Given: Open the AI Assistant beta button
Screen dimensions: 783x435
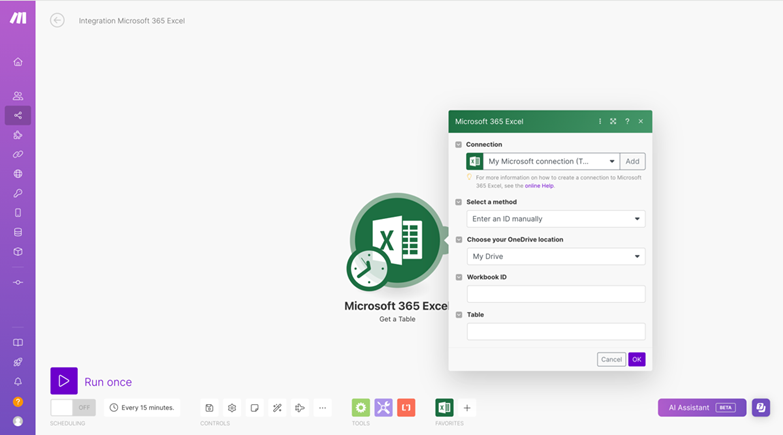Looking at the screenshot, I should click(x=702, y=408).
